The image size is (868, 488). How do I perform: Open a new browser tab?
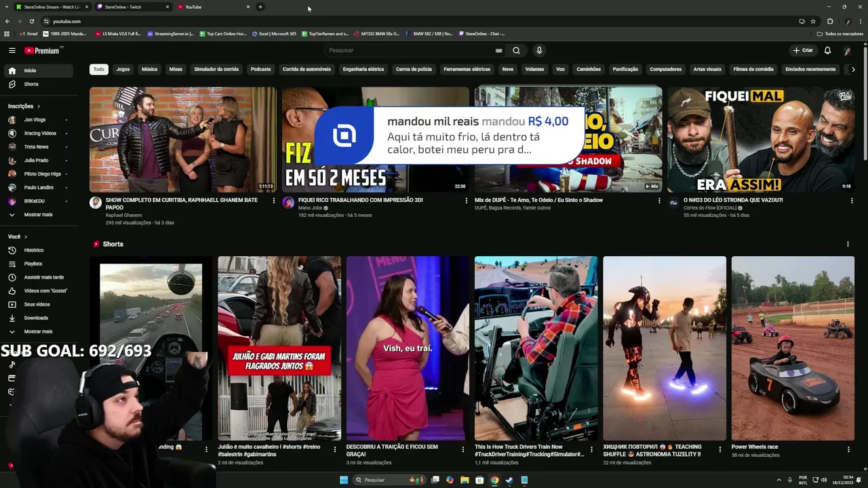coord(260,7)
